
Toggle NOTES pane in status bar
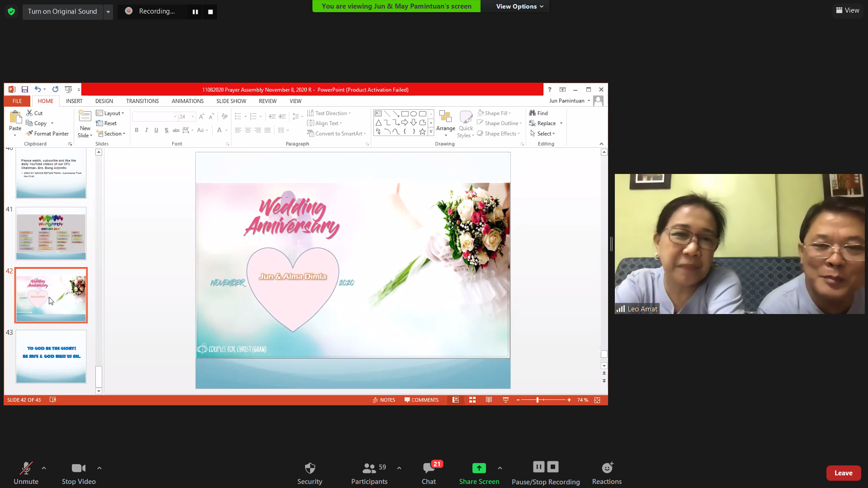(384, 400)
